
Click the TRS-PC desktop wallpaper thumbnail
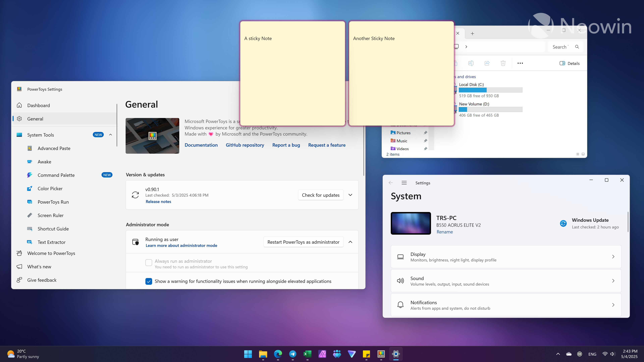point(411,223)
